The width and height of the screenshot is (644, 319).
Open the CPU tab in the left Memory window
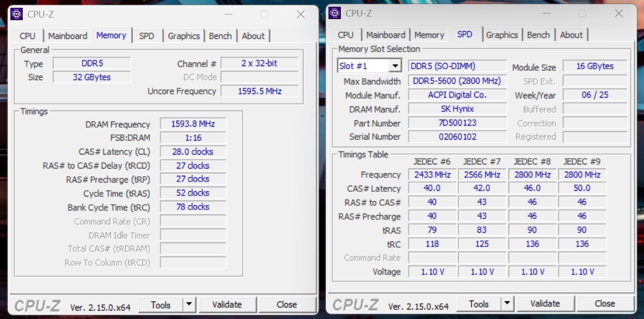(x=27, y=36)
